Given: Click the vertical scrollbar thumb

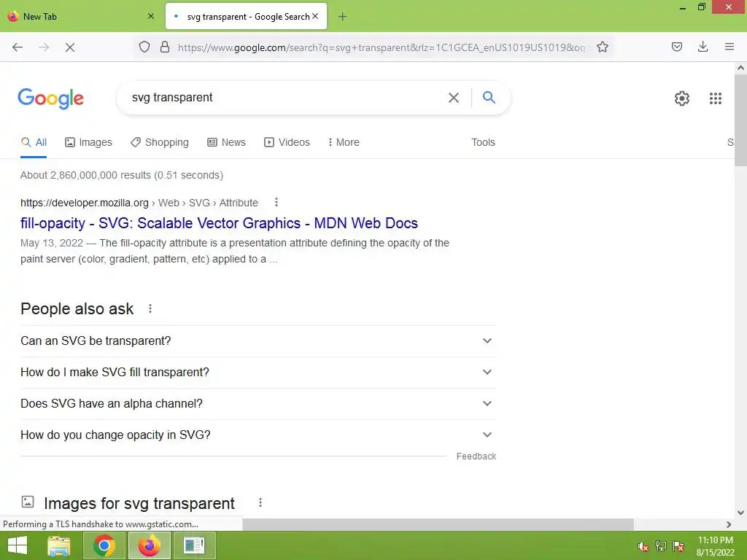Looking at the screenshot, I should click(x=740, y=119).
